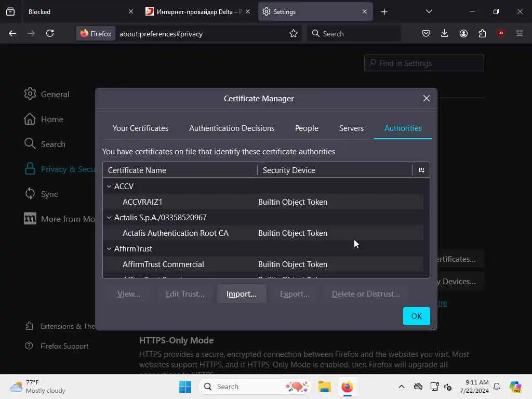Screen dimensions: 532x399
Task: Open Sync settings category
Action: click(x=41, y=194)
